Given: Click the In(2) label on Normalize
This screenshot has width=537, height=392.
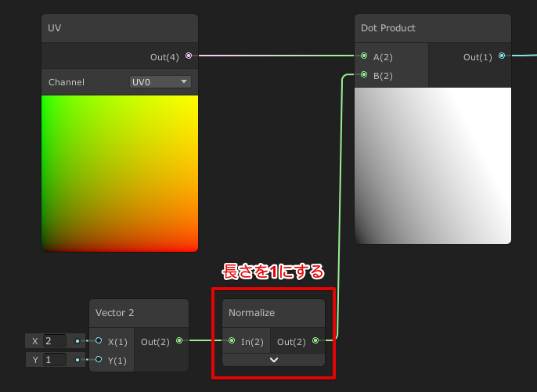Looking at the screenshot, I should coord(252,342).
